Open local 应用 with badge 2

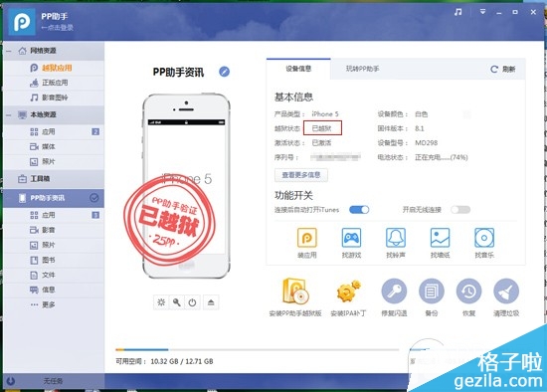tap(54, 131)
